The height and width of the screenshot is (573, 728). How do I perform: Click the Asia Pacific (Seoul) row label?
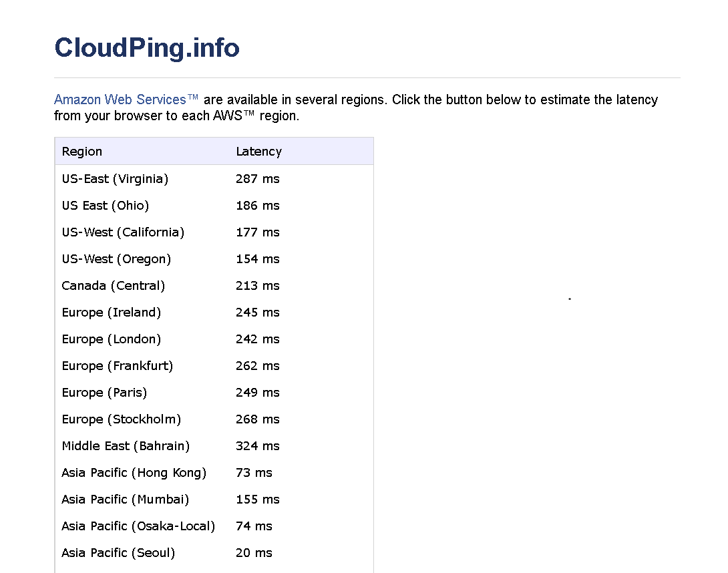[x=118, y=552]
